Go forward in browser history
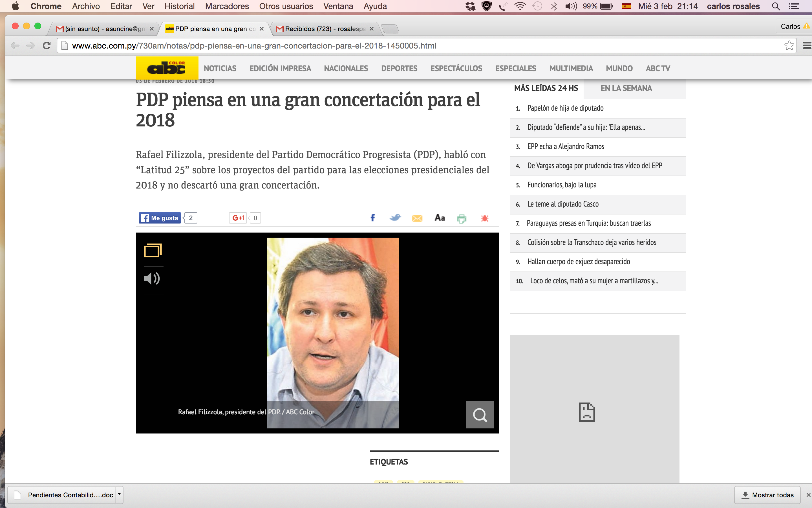This screenshot has height=508, width=812. (x=30, y=46)
